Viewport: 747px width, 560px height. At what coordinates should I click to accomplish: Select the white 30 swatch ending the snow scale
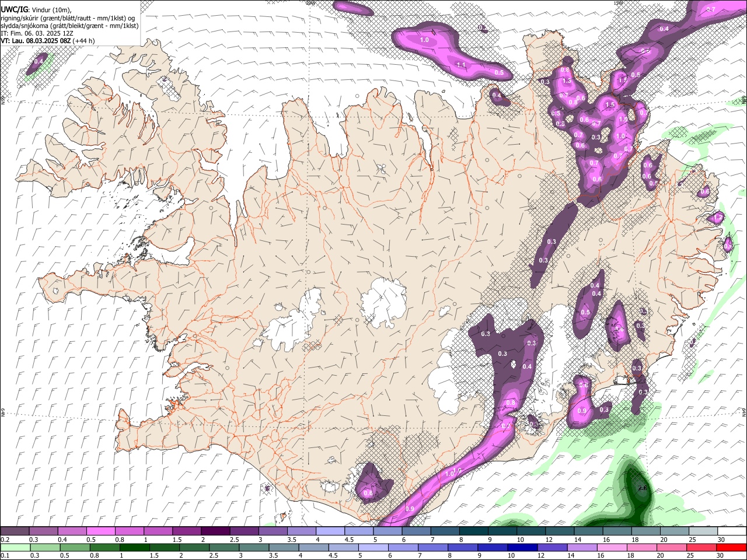[x=732, y=531]
